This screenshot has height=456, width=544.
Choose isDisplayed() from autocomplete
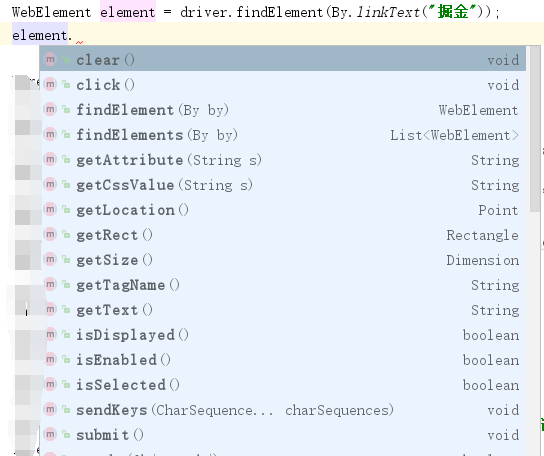coord(283,335)
